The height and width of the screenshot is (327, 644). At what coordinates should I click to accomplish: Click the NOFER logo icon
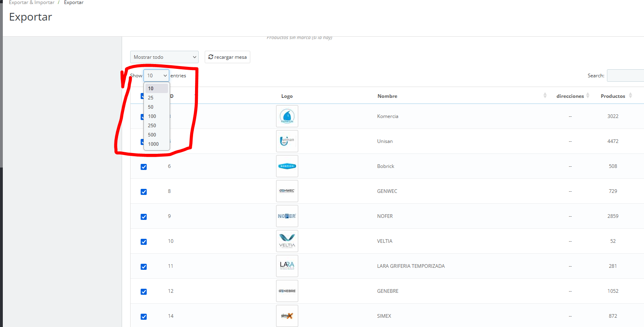287,216
